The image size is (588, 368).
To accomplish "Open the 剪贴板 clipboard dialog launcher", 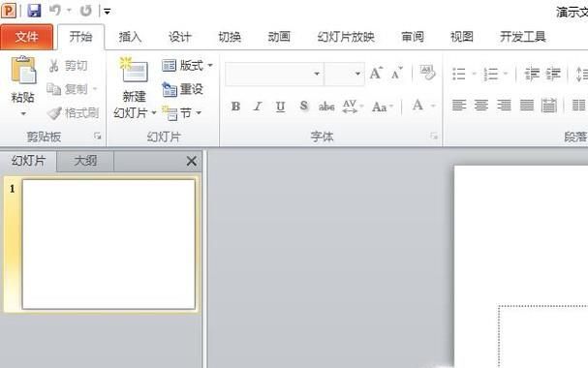I will tap(98, 136).
